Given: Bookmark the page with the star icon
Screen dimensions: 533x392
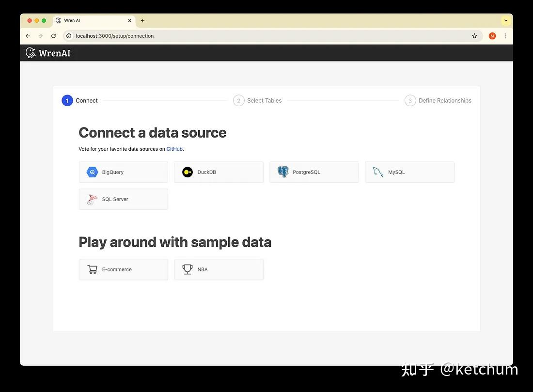Looking at the screenshot, I should coord(474,35).
